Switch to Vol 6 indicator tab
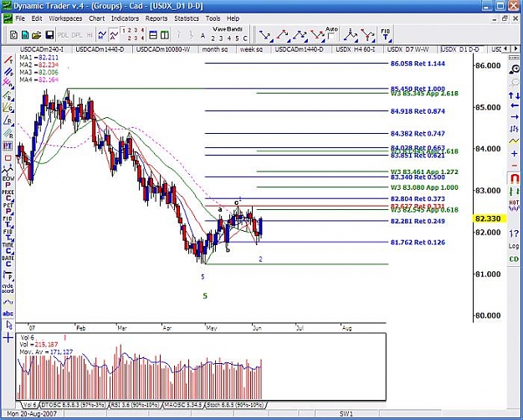523x420 pixels. click(29, 405)
